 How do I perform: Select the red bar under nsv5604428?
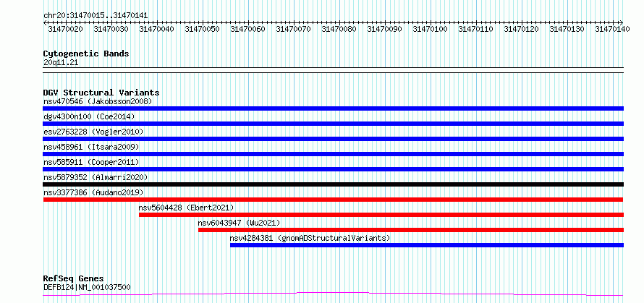coord(381,215)
